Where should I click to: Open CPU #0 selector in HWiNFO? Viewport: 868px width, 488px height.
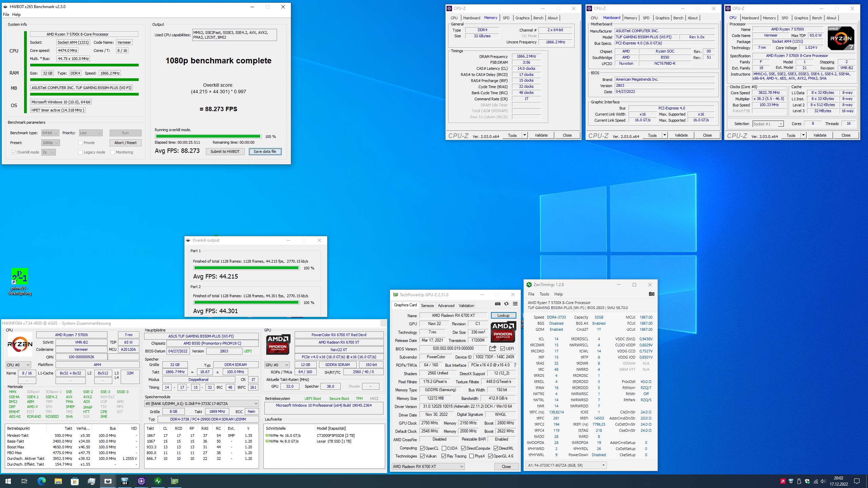18,365
